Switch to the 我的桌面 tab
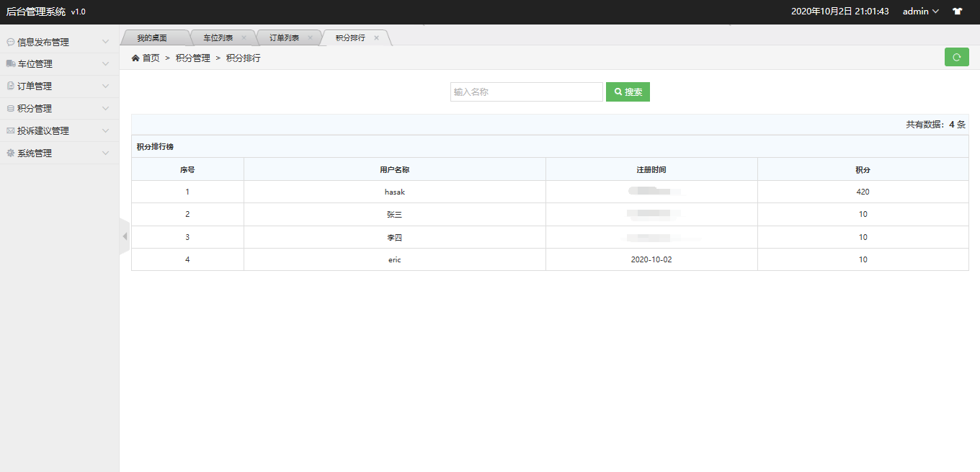 (x=153, y=37)
